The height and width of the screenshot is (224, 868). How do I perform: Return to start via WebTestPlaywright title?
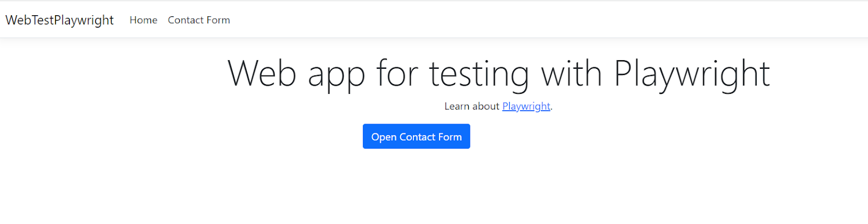click(60, 20)
